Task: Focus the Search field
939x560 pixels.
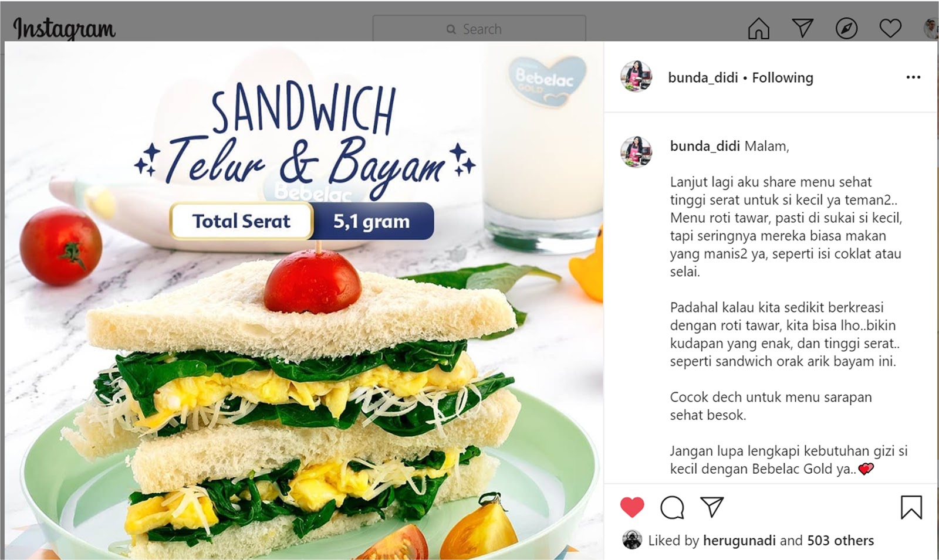Action: tap(479, 29)
